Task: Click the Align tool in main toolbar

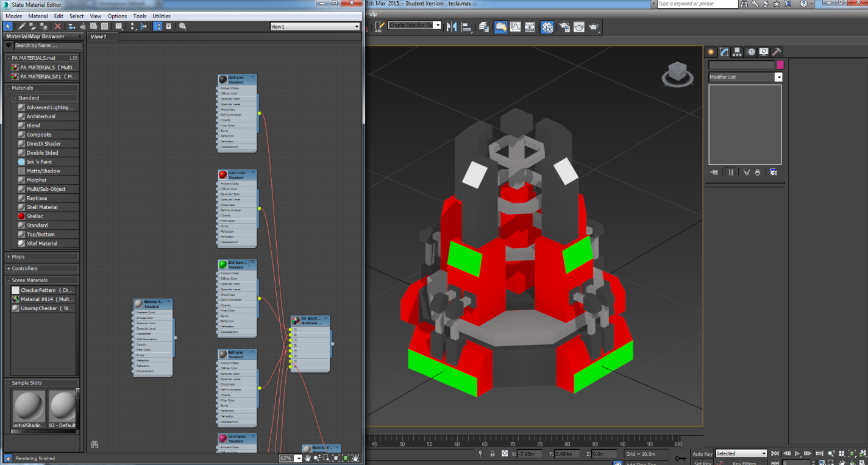Action: [x=467, y=27]
